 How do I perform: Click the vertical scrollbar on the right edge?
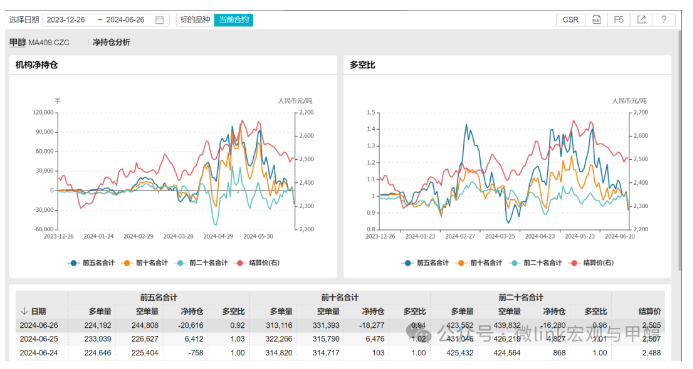coord(680,150)
